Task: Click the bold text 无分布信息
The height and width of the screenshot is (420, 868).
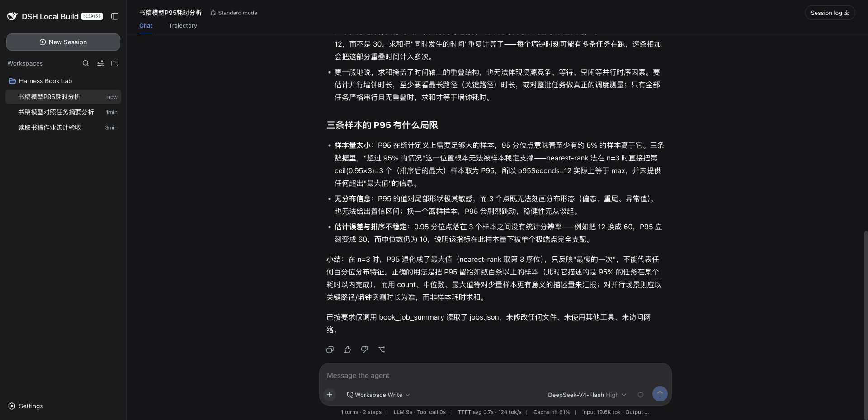Action: click(x=352, y=199)
